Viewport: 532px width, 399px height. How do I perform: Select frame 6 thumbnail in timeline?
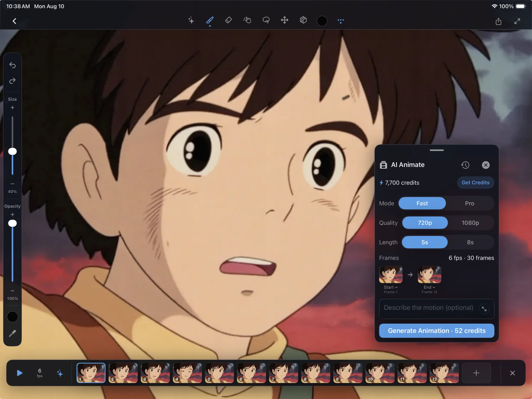pyautogui.click(x=252, y=373)
